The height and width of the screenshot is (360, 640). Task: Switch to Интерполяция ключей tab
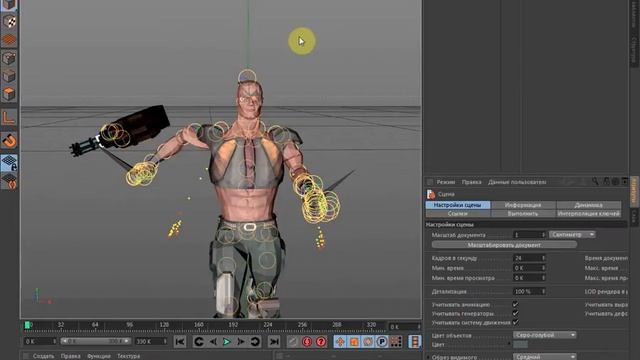coord(589,213)
